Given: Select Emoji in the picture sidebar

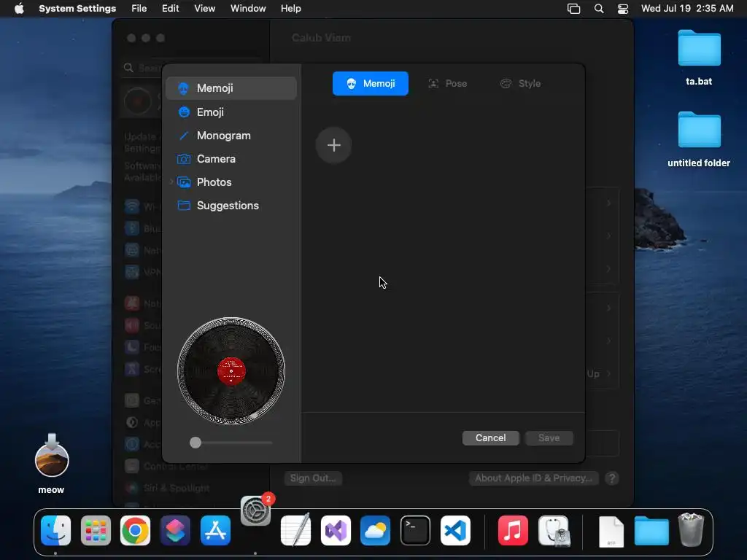Looking at the screenshot, I should (231, 112).
